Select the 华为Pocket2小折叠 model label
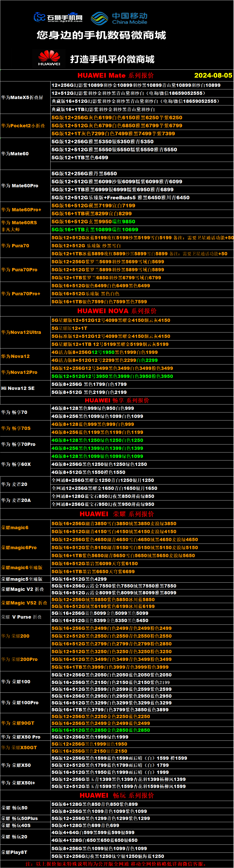This screenshot has width=234, height=868. pos(23,126)
